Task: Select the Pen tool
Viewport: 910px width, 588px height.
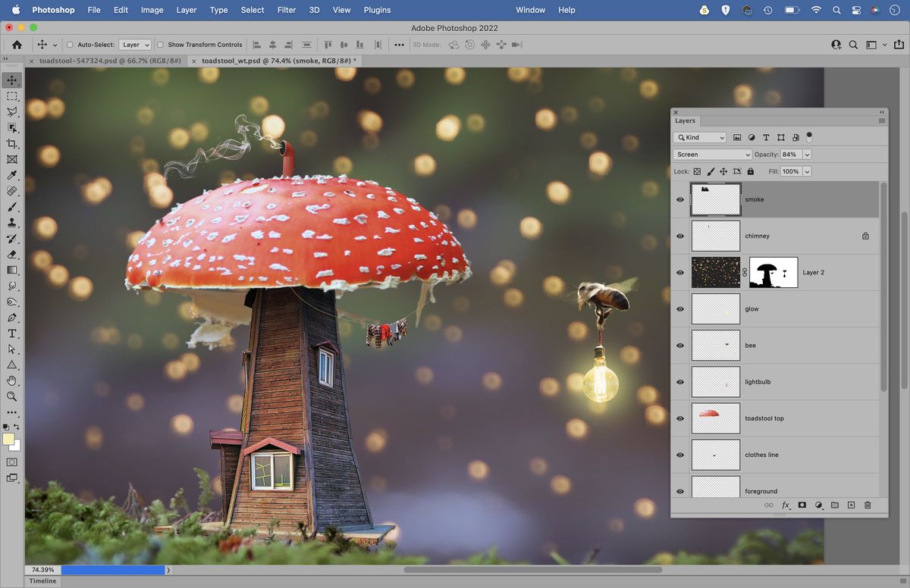Action: pyautogui.click(x=12, y=317)
